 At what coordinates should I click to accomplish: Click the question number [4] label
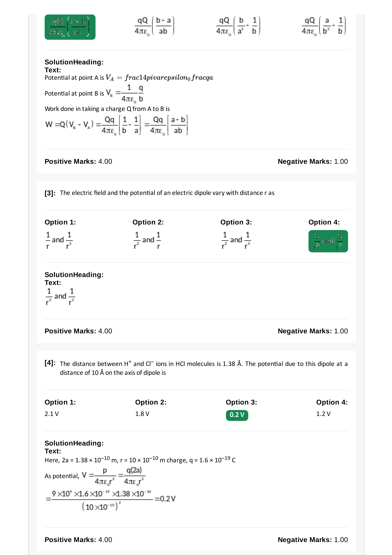tap(50, 363)
